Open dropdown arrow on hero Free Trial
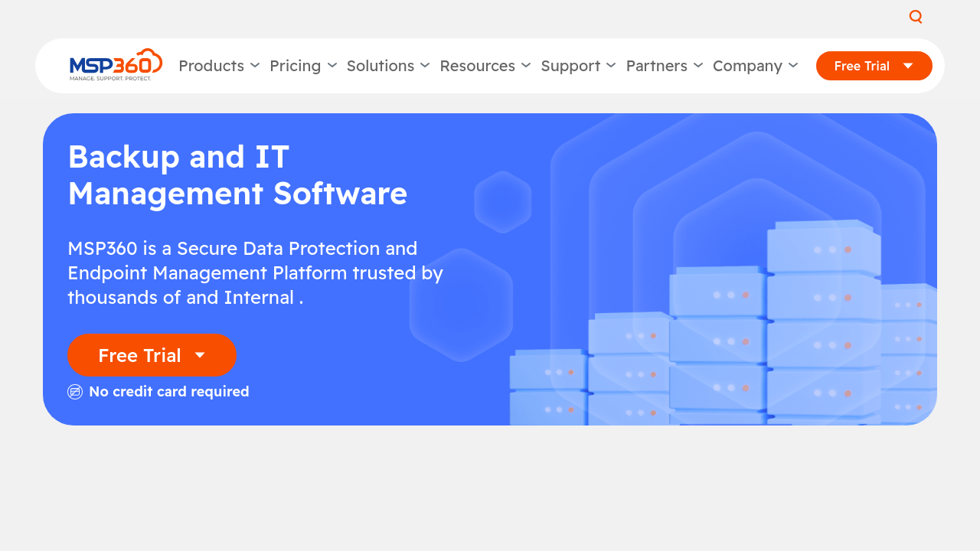Image resolution: width=980 pixels, height=551 pixels. coord(200,355)
